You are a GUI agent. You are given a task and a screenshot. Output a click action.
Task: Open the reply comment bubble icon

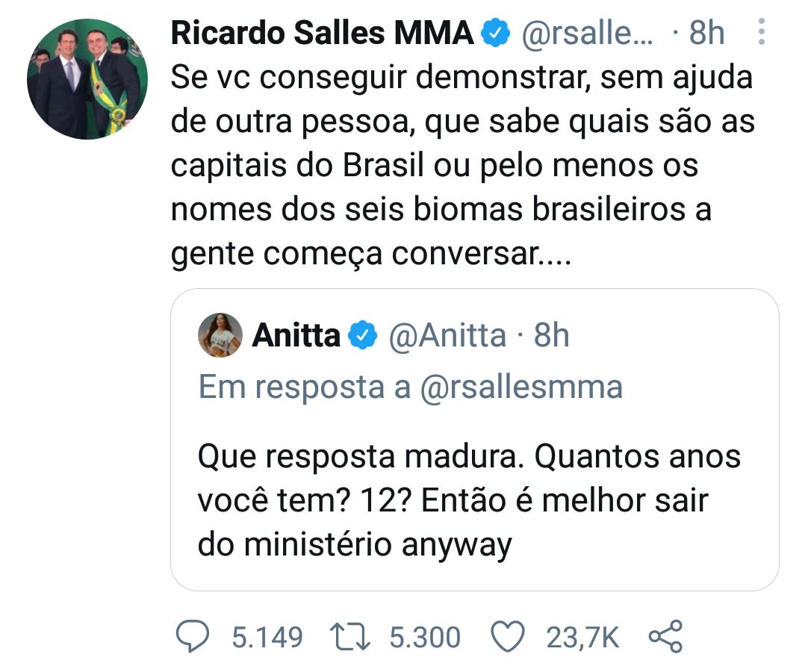pos(193,637)
